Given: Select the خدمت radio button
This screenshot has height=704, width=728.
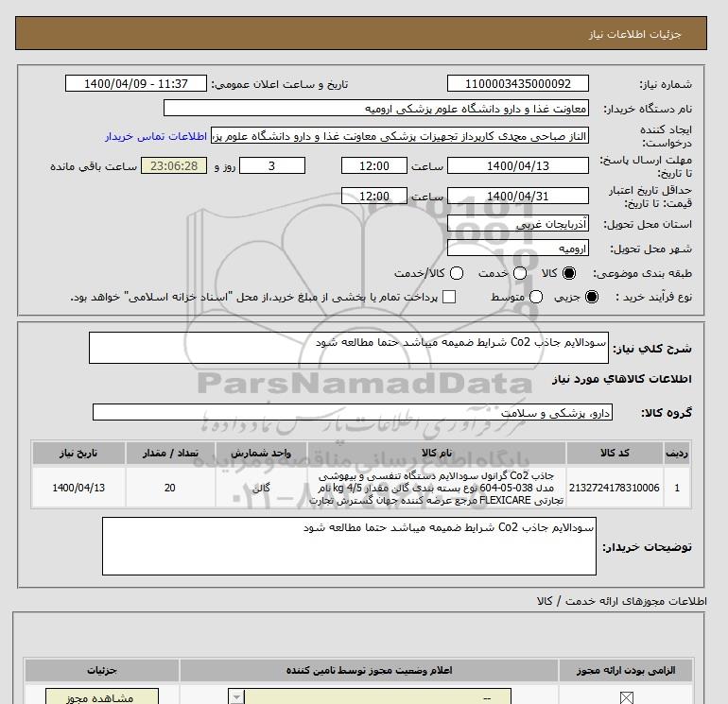Looking at the screenshot, I should (x=520, y=273).
